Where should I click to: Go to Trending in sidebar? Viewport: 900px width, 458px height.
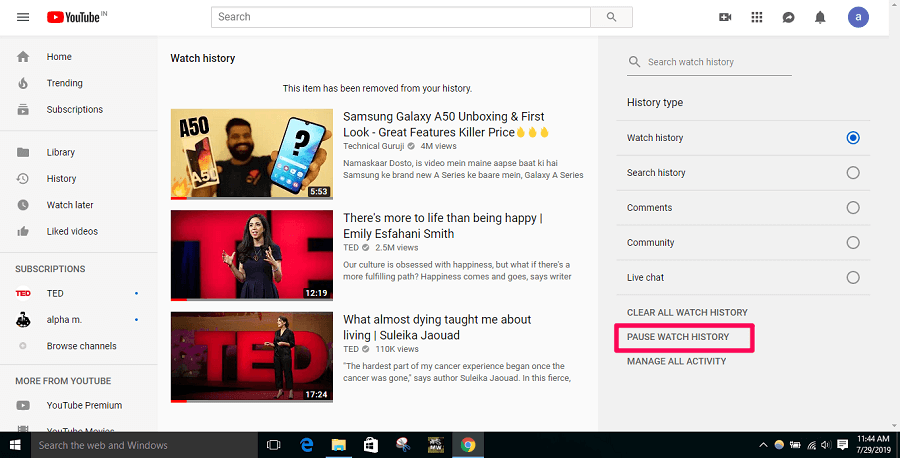[x=64, y=83]
